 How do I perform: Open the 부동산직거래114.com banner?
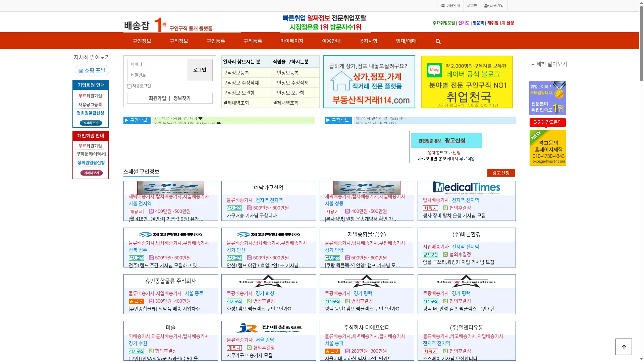(369, 82)
